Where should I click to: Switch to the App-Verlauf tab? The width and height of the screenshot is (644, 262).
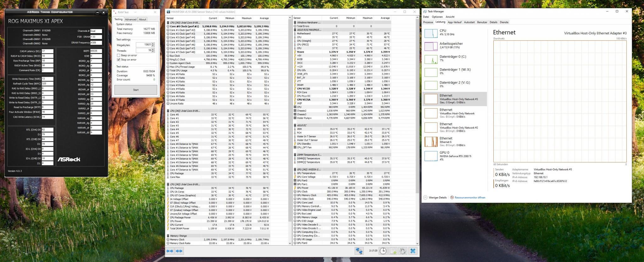454,22
